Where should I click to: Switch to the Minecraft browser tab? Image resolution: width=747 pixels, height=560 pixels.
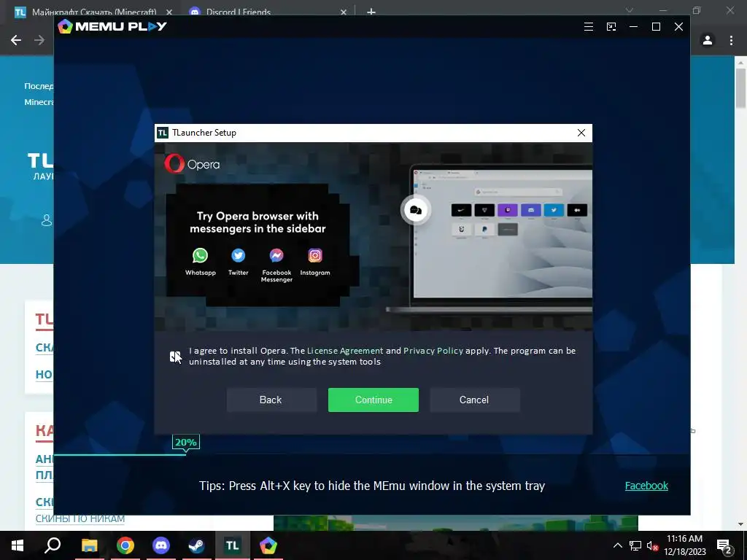tap(93, 12)
